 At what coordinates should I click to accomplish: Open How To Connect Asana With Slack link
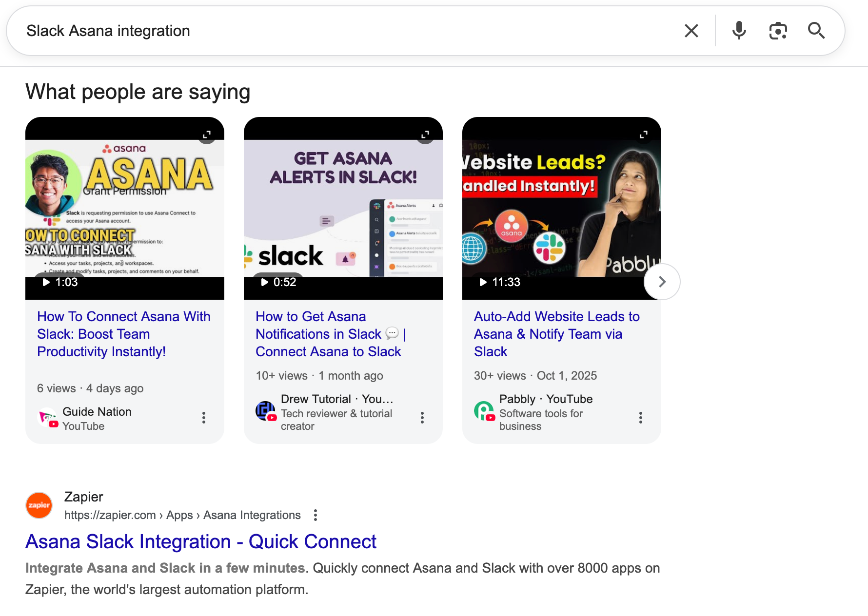pyautogui.click(x=124, y=334)
